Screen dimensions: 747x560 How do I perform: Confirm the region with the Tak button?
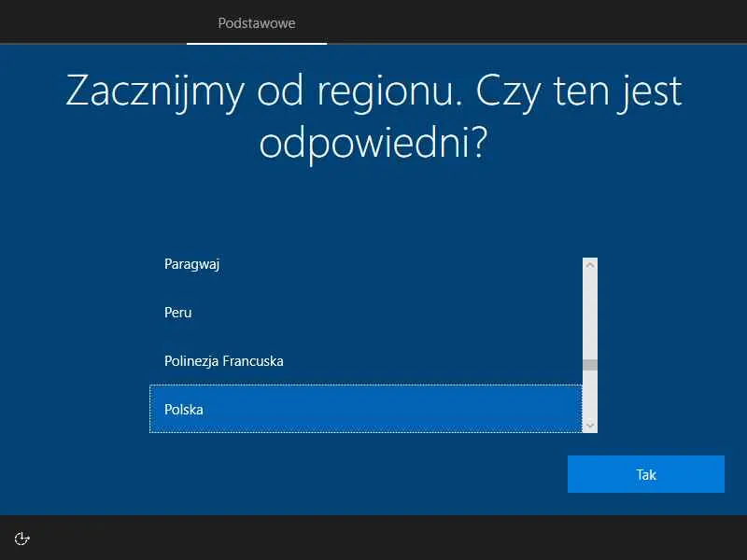[645, 474]
